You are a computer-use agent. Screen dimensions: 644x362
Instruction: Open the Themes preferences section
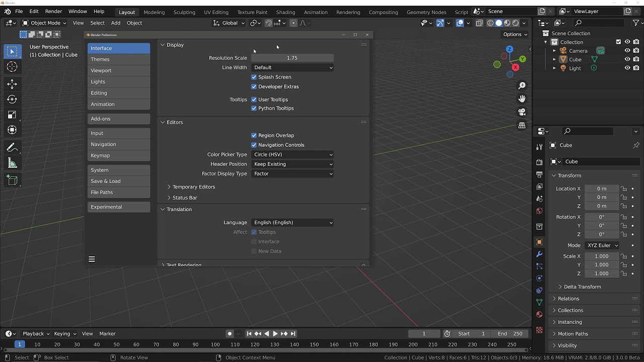click(x=119, y=59)
